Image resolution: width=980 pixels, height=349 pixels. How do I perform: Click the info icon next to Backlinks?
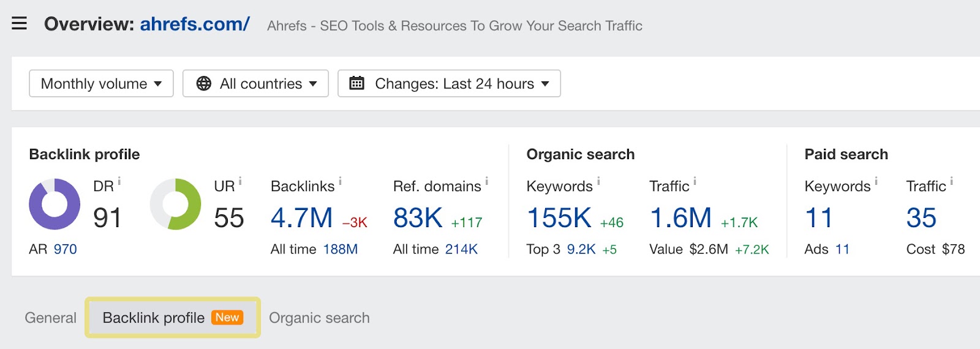click(x=341, y=181)
